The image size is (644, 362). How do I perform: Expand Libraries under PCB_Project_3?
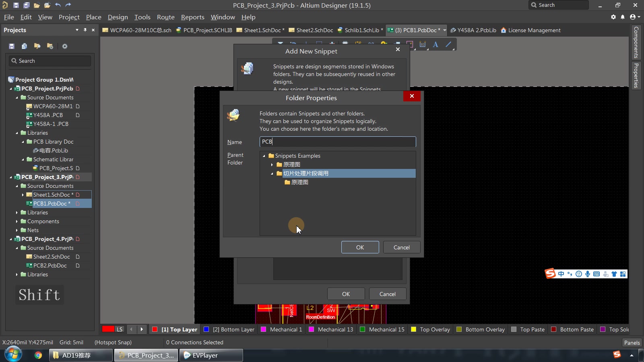coord(17,212)
